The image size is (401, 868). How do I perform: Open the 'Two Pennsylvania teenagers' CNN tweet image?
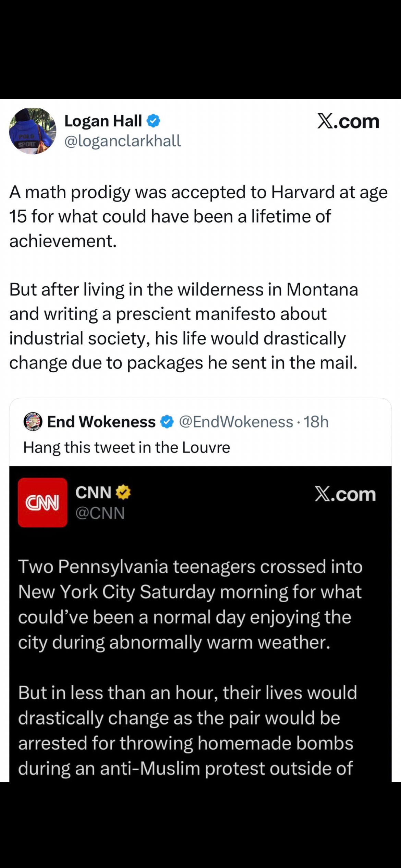tap(190, 604)
